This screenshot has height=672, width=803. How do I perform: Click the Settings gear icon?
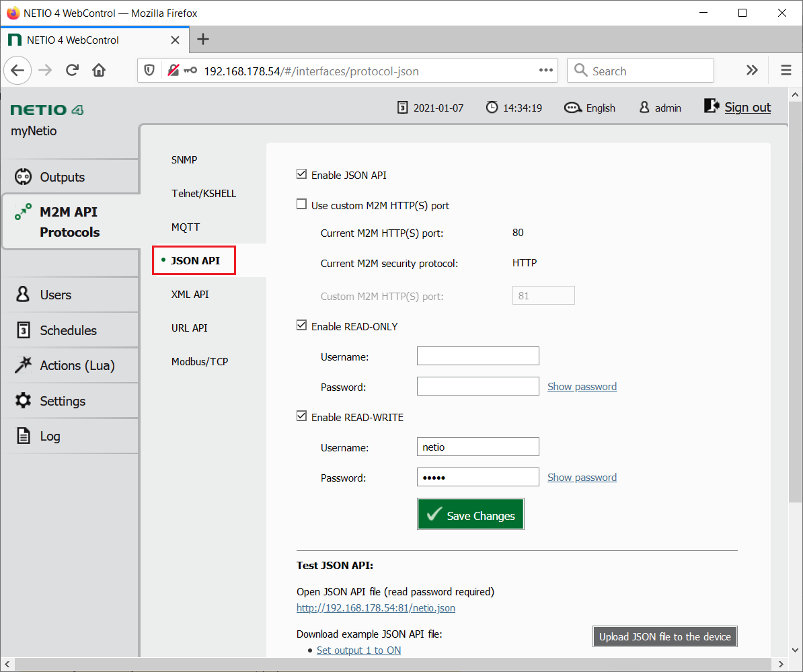[x=23, y=400]
